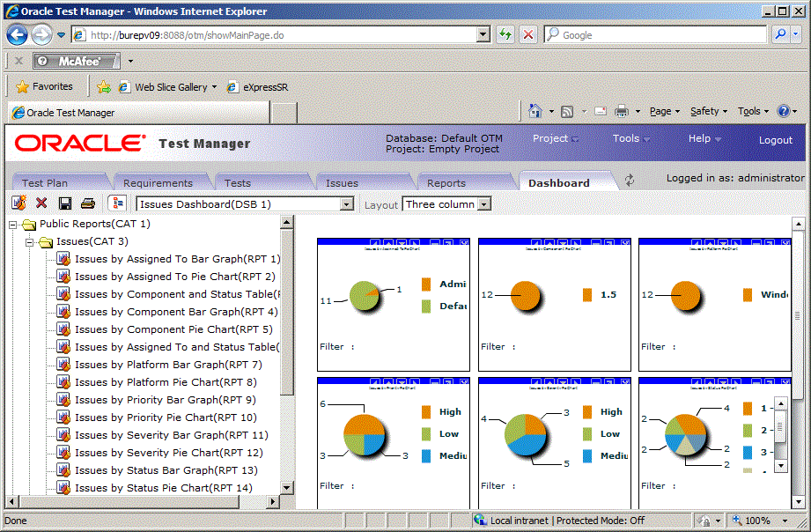Click the Print dashboard printer icon
This screenshot has width=811, height=532.
click(x=88, y=203)
